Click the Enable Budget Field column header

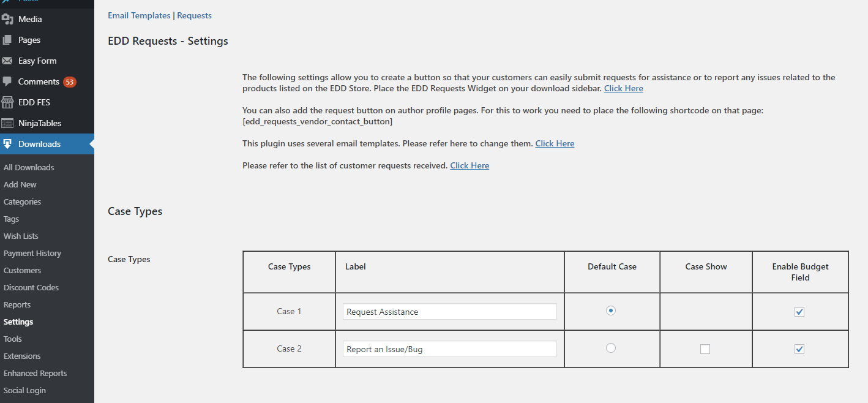coord(801,272)
